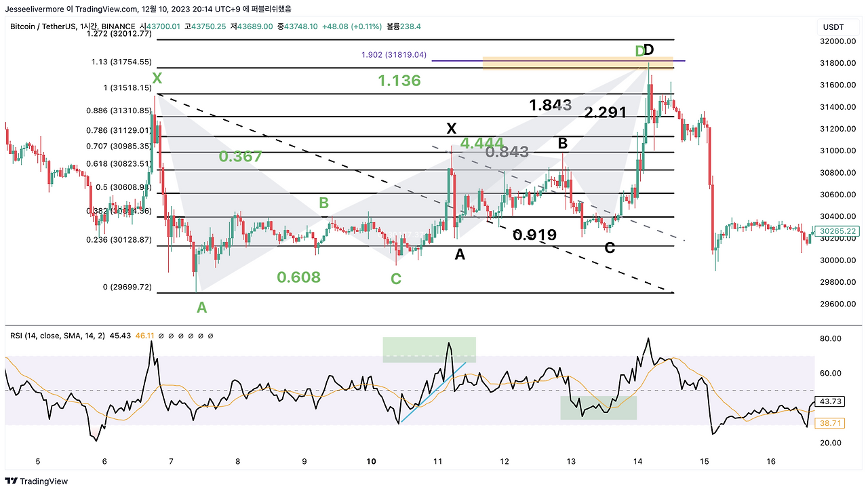Click date 5 on the time axis

(38, 461)
